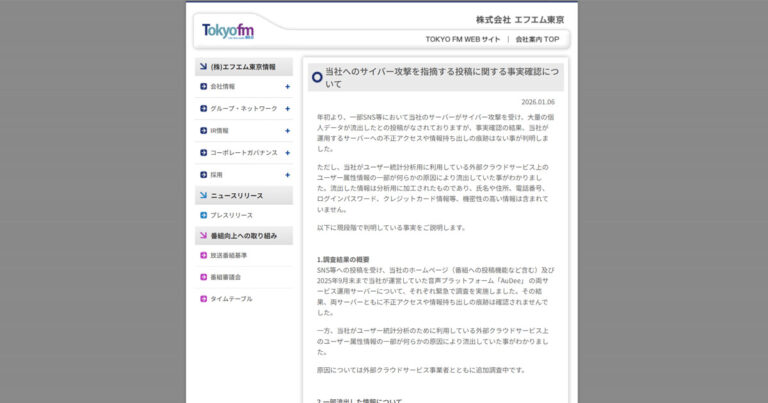Open the 採用 menu item
The width and height of the screenshot is (768, 403).
point(217,175)
